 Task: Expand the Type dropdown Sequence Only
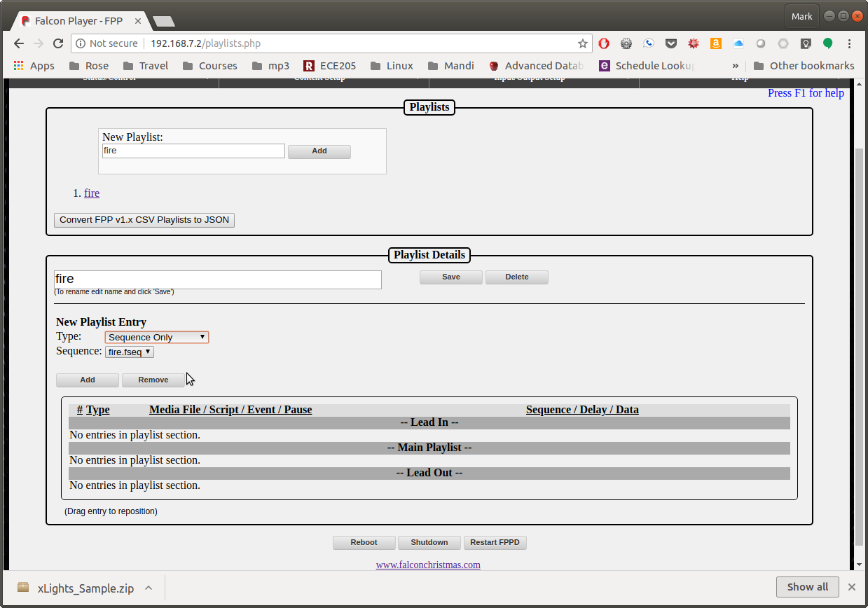pyautogui.click(x=157, y=337)
